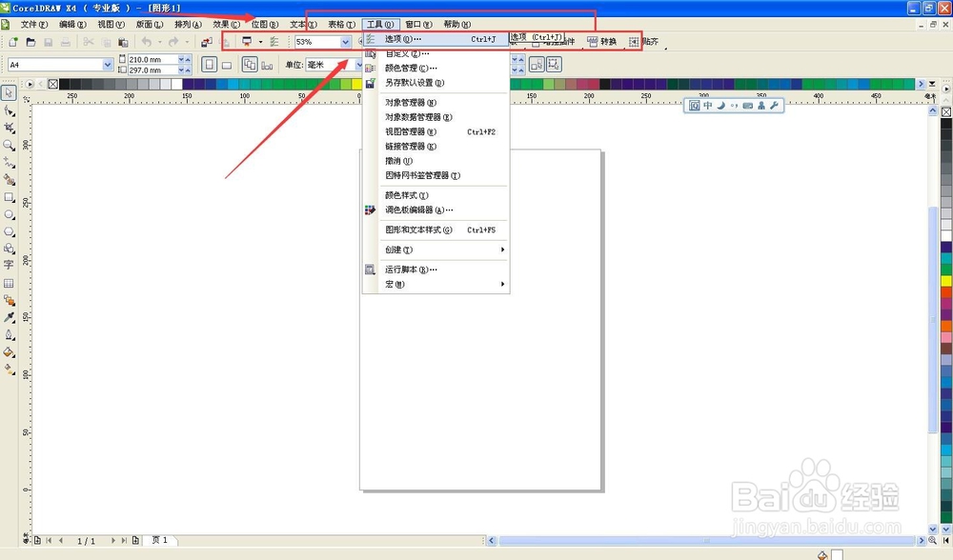
Task: Select the Interactive Blend tool
Action: 9,300
